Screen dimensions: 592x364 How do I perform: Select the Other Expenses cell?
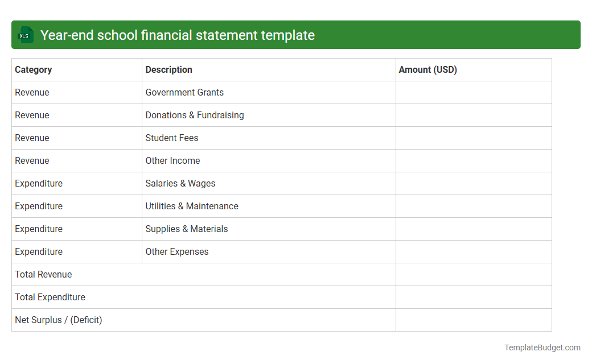[176, 251]
